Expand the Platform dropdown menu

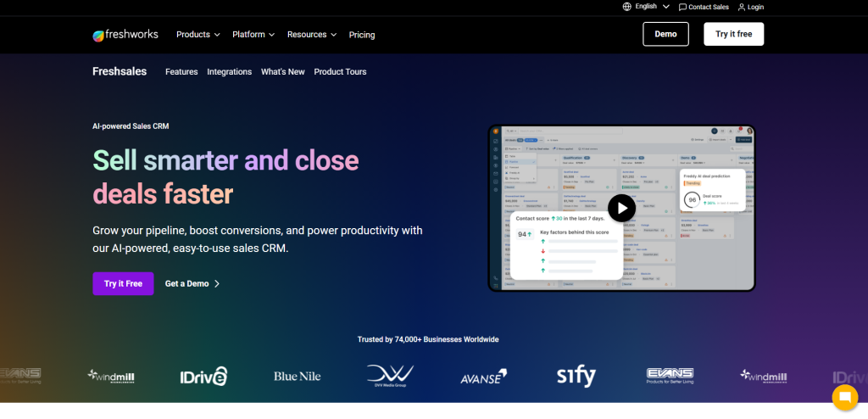[x=253, y=35]
